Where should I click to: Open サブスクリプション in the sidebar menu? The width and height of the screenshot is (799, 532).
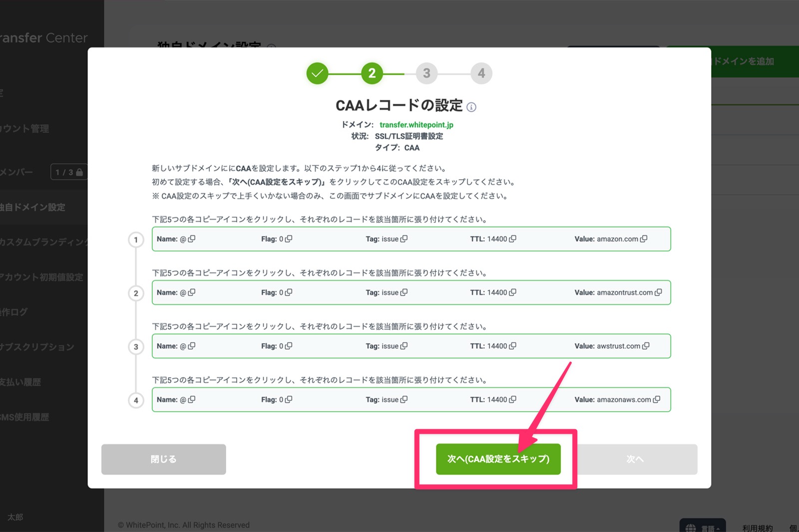pos(37,347)
